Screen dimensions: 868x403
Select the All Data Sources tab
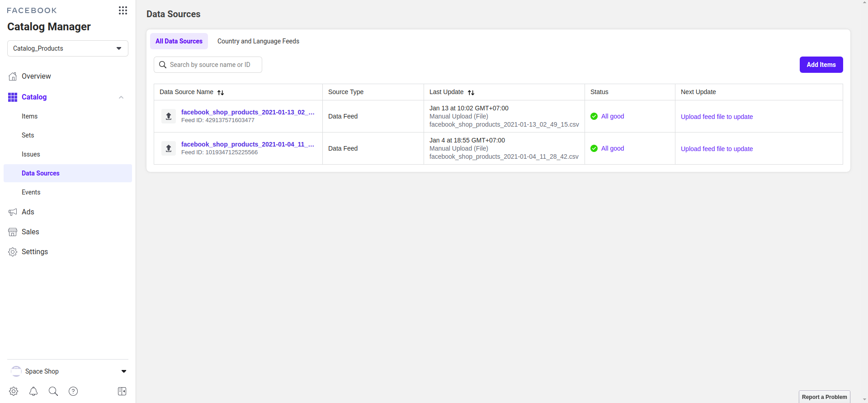point(179,41)
